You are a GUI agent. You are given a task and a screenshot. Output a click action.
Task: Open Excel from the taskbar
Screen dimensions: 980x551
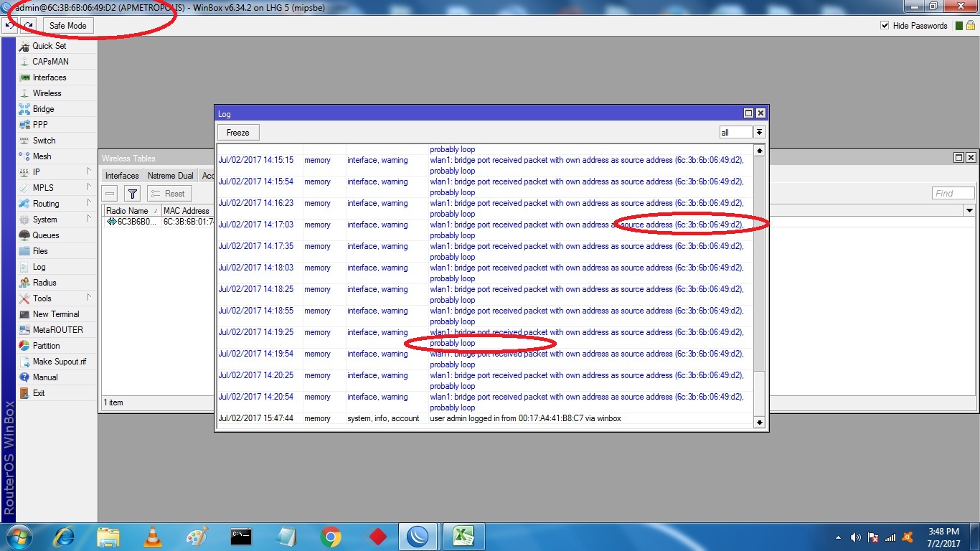coord(463,536)
